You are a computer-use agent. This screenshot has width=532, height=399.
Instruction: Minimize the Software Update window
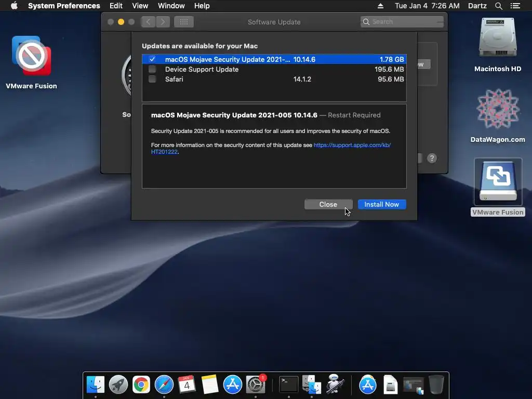[x=121, y=22]
